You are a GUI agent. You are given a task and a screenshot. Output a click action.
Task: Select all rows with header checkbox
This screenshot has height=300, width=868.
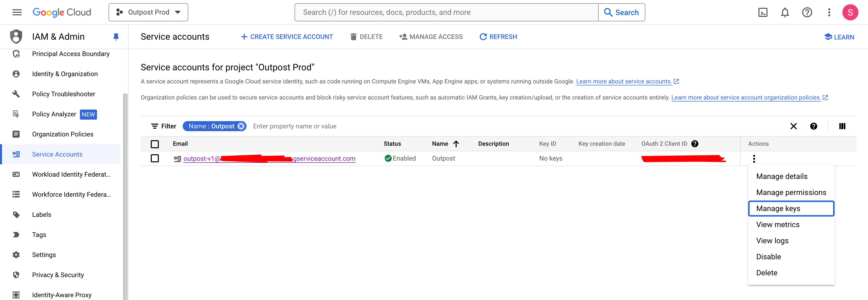[x=155, y=144]
